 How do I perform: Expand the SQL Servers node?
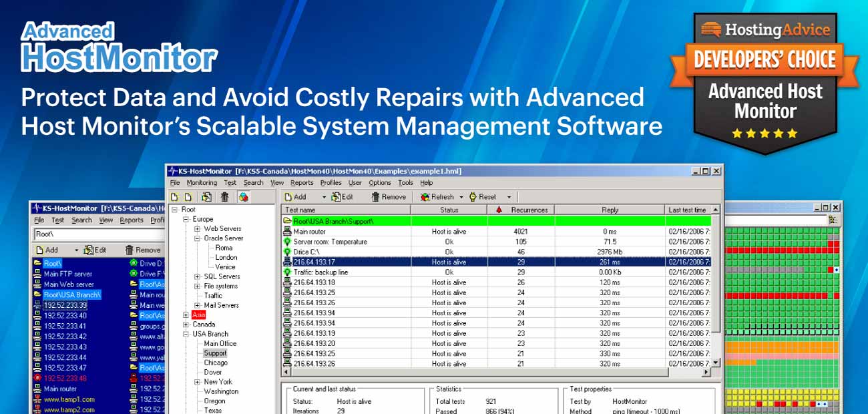pos(198,276)
